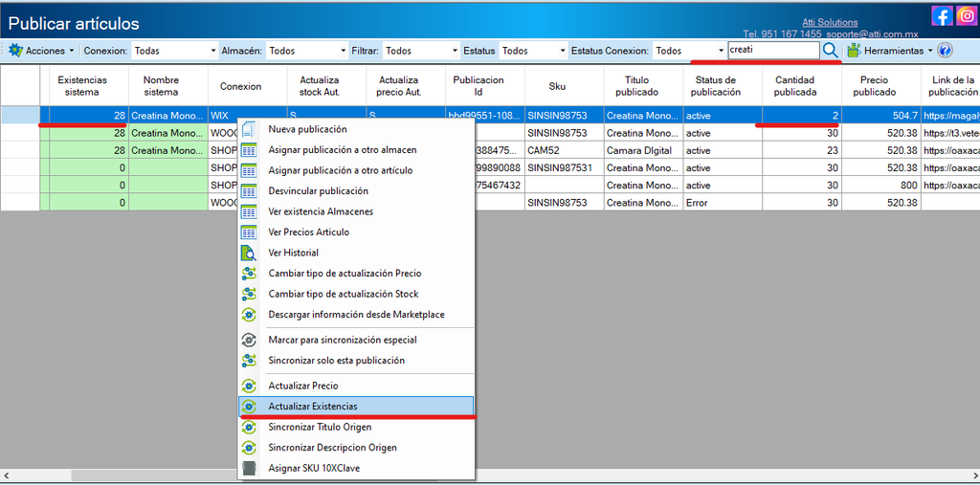Click the blue help question icon
Image resolution: width=980 pixels, height=485 pixels.
[945, 51]
